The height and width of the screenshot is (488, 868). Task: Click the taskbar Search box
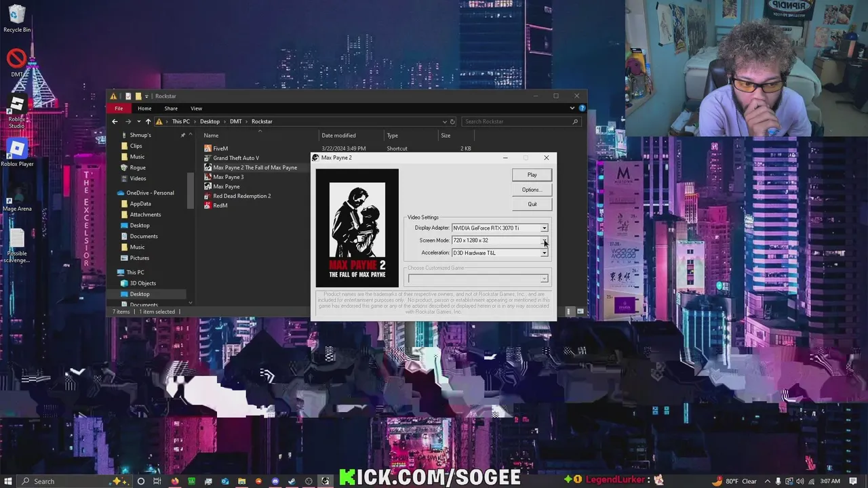point(75,481)
